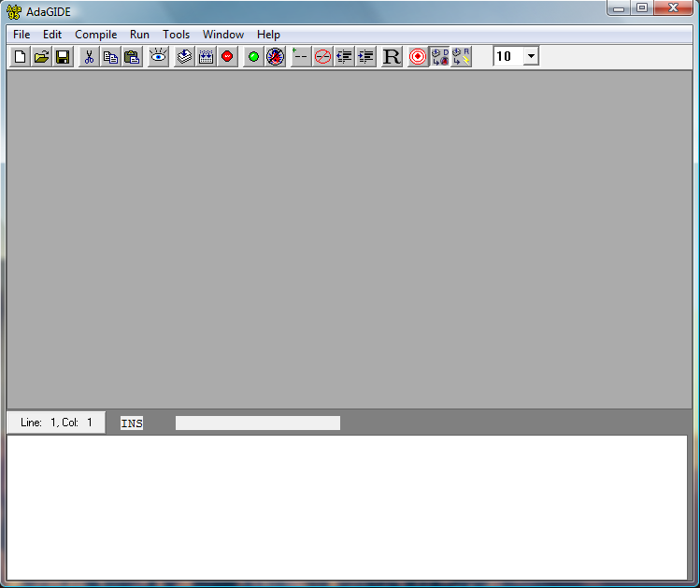Image resolution: width=700 pixels, height=588 pixels.
Task: Open the Edit menu
Action: coord(52,35)
